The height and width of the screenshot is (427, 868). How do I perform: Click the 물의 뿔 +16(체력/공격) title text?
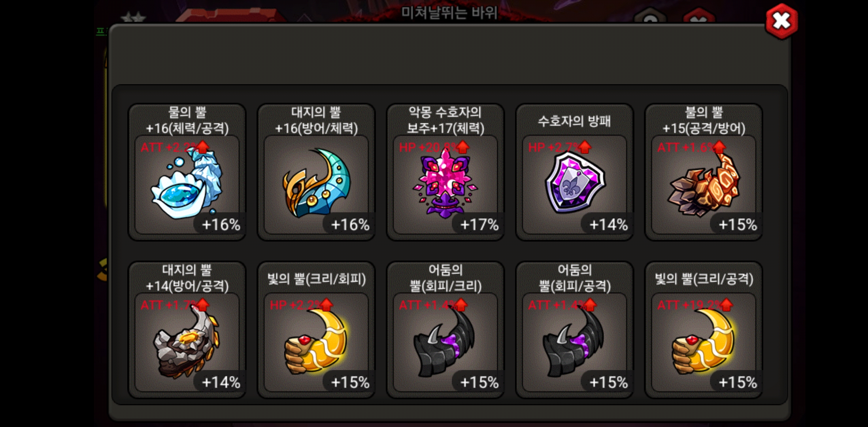(x=187, y=120)
